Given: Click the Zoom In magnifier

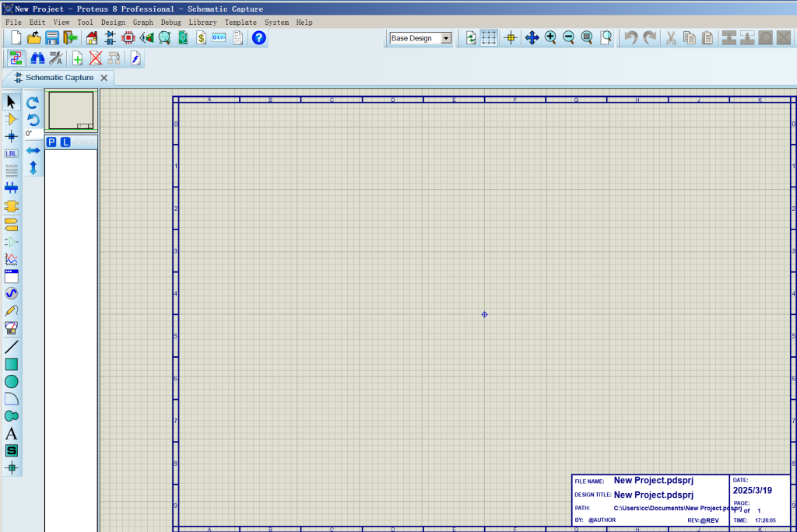Looking at the screenshot, I should (x=550, y=37).
